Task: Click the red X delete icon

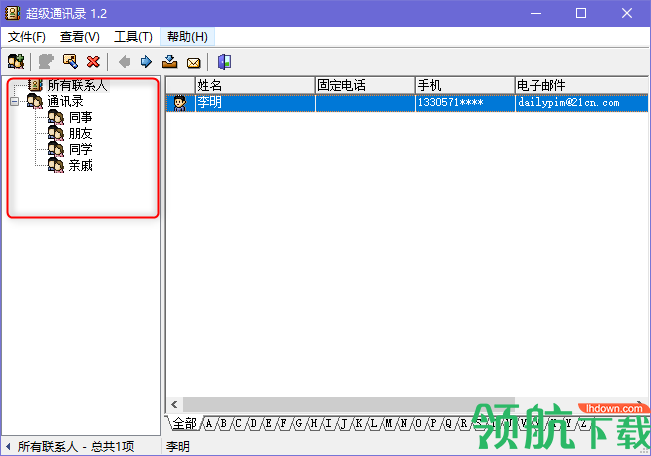Action: pyautogui.click(x=93, y=62)
